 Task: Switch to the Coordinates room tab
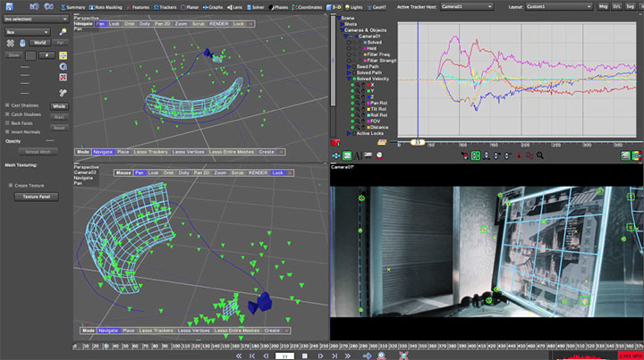[x=307, y=7]
